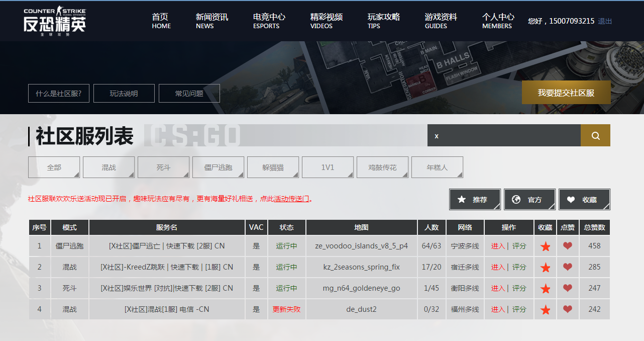Expand the 僵尸逃跑 filter dropdown
The image size is (644, 341).
(x=218, y=167)
